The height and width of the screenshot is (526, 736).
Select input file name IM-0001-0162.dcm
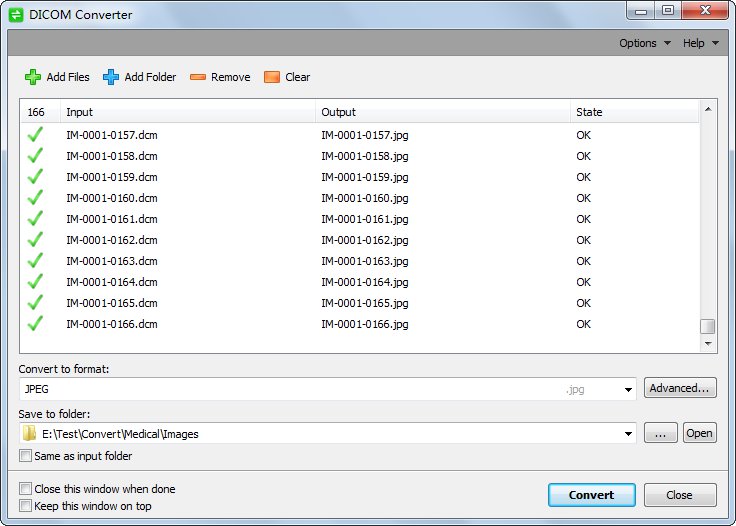tap(112, 240)
